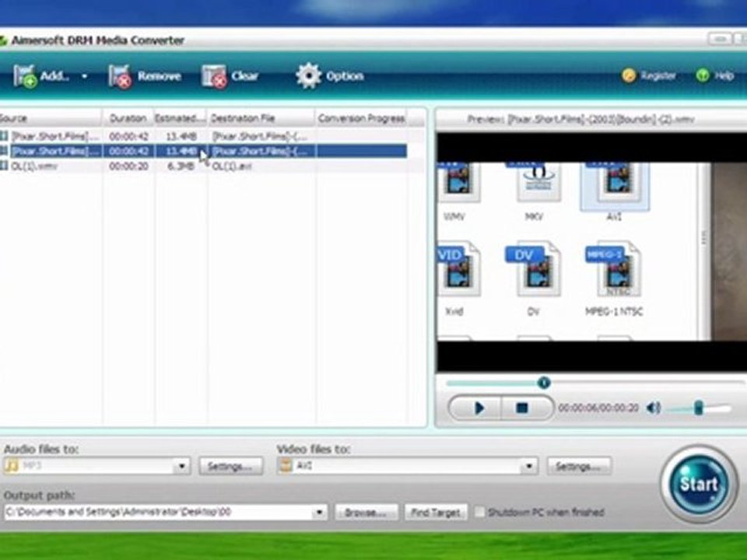Click the Xvid format icon in preview

(x=458, y=269)
